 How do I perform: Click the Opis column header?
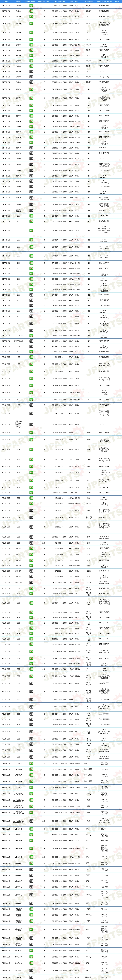pos(117,2)
